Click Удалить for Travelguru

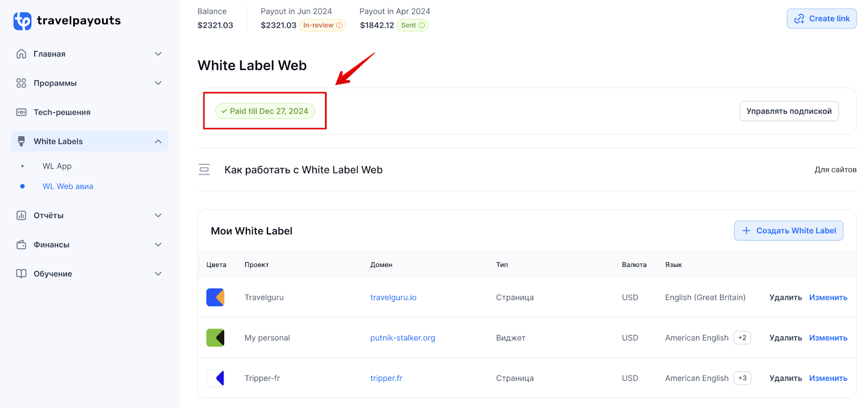tap(786, 297)
